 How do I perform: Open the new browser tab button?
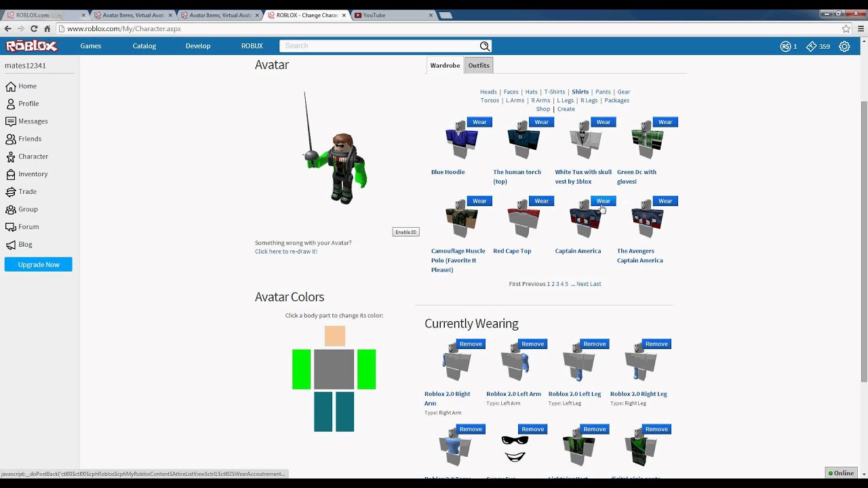[x=445, y=15]
